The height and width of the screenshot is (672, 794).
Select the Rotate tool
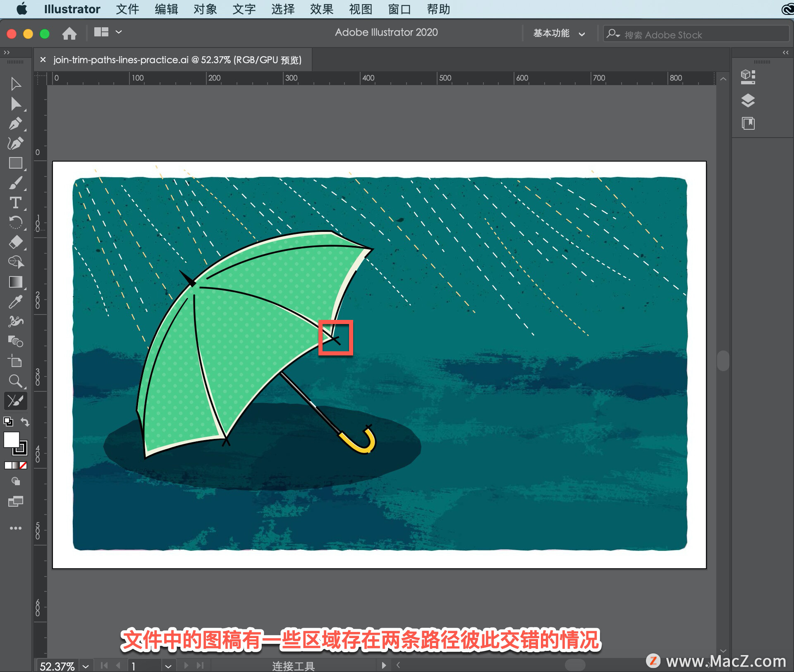click(16, 223)
